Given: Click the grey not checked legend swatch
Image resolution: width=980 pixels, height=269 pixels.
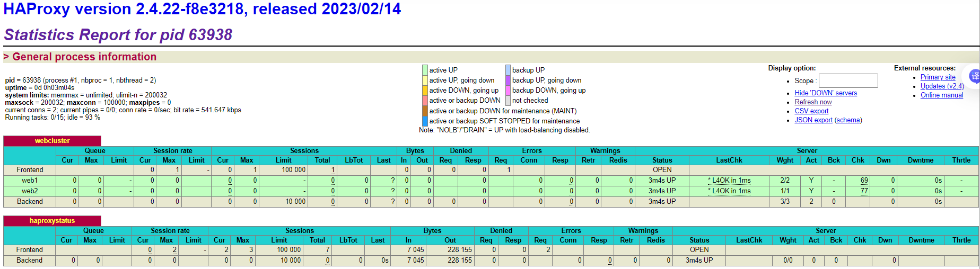Looking at the screenshot, I should (x=508, y=101).
